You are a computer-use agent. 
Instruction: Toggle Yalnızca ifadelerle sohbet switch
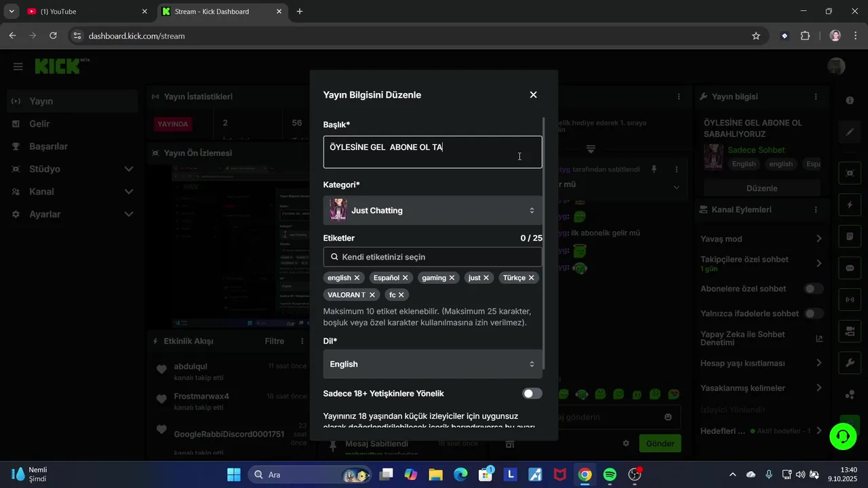pyautogui.click(x=814, y=314)
